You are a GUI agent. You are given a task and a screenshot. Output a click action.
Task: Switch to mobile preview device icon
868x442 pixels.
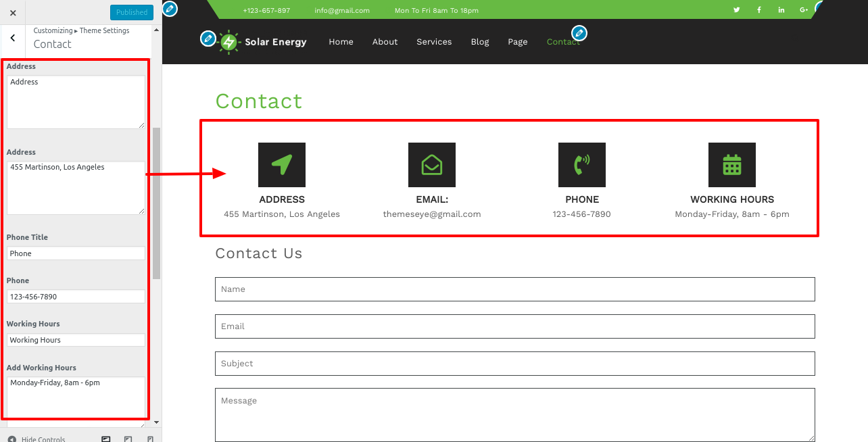[x=150, y=439]
